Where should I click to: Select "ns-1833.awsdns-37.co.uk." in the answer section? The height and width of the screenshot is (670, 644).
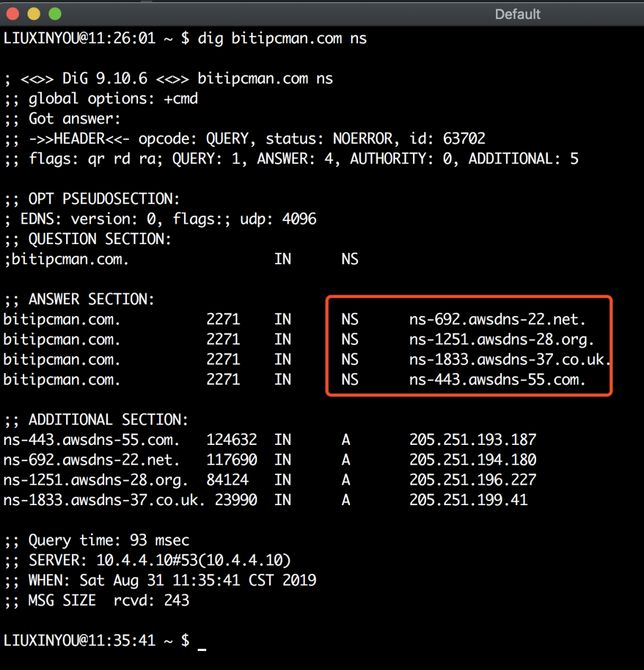[x=510, y=360]
